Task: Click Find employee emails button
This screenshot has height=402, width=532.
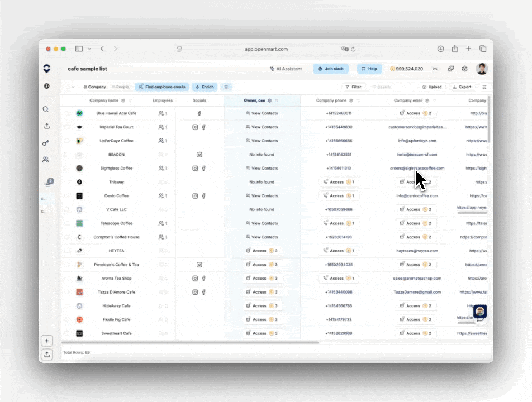Action: [x=162, y=87]
